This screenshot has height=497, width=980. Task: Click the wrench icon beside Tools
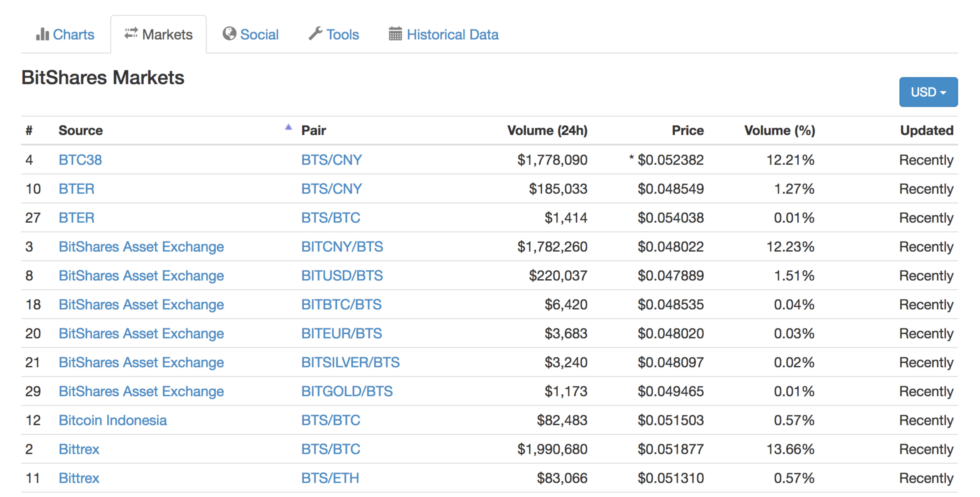click(315, 34)
